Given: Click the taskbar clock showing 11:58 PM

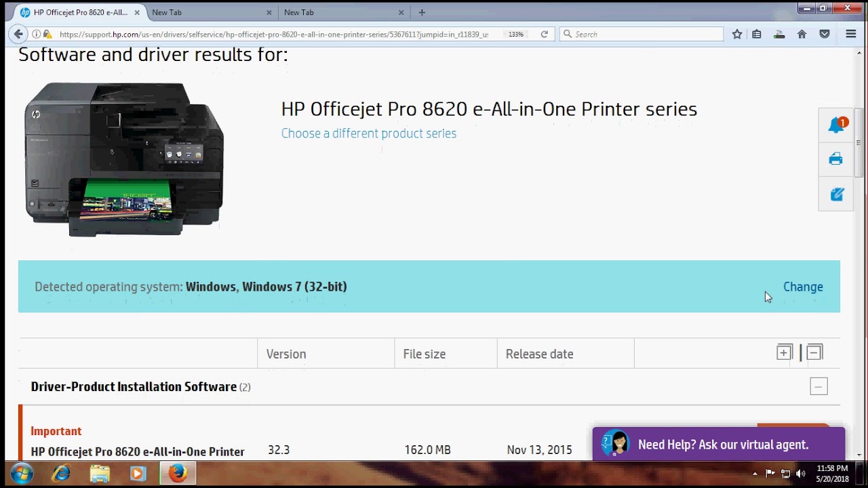Looking at the screenshot, I should [832, 473].
